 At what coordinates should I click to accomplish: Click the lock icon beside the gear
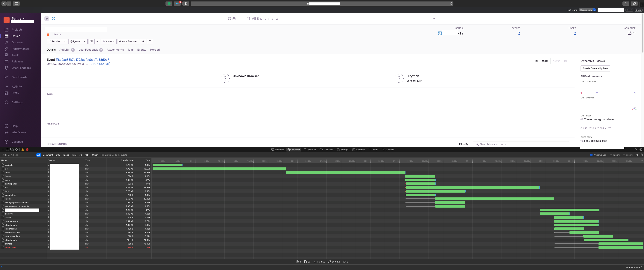point(234,19)
